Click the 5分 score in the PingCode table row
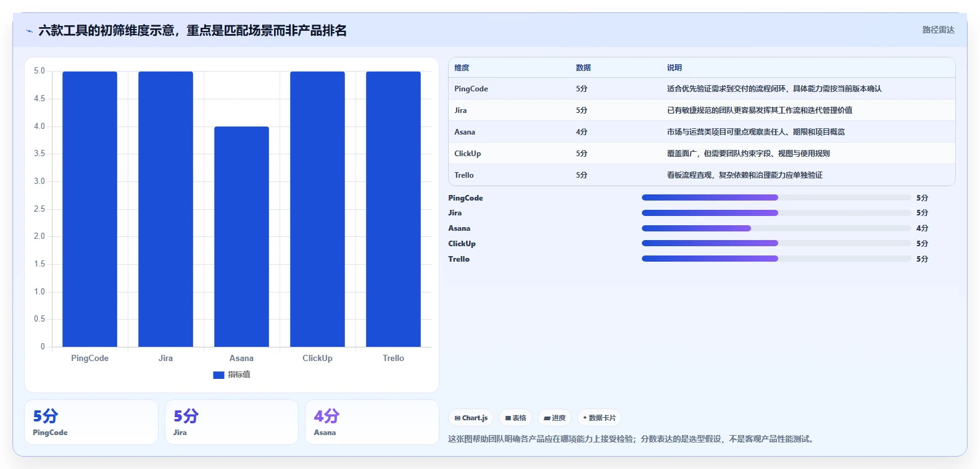980x469 pixels. pos(581,89)
